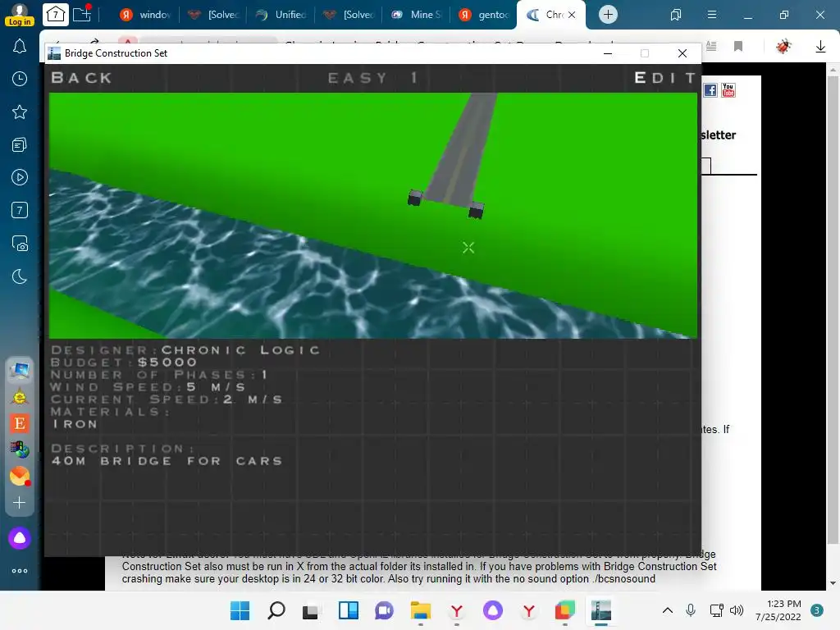Open history clock icon in sidebar
Viewport: 840px width, 630px height.
[x=20, y=79]
